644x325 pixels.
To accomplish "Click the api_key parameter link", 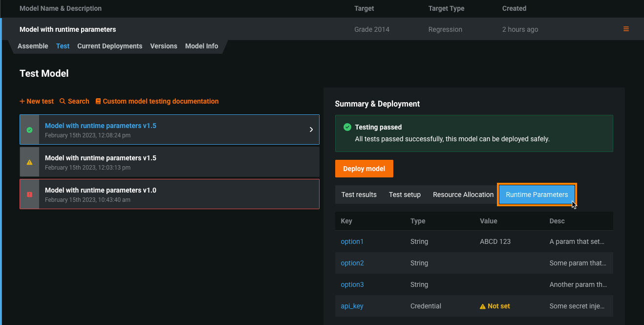I will pyautogui.click(x=352, y=306).
